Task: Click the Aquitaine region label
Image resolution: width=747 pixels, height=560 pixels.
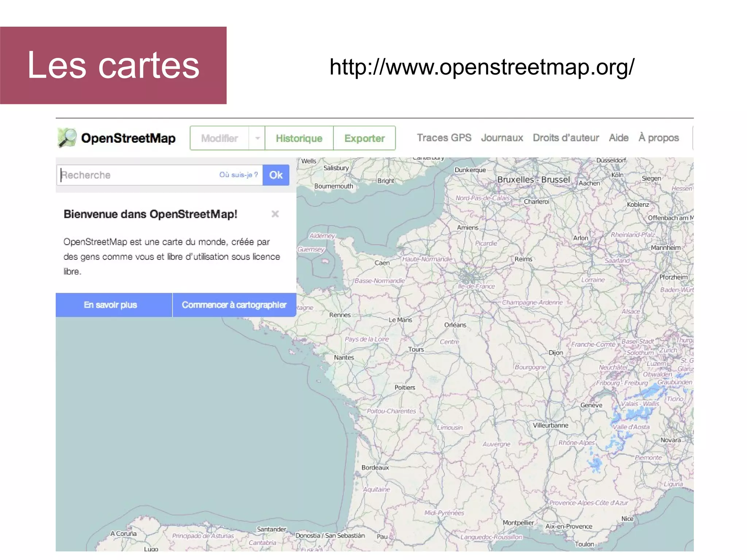Action: coord(376,489)
